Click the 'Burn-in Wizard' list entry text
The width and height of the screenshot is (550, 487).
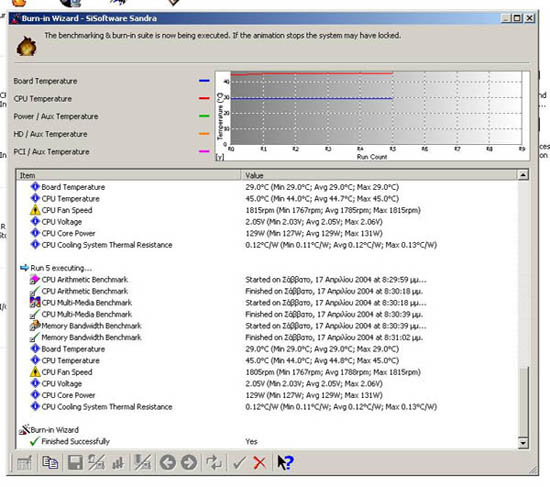[54, 430]
